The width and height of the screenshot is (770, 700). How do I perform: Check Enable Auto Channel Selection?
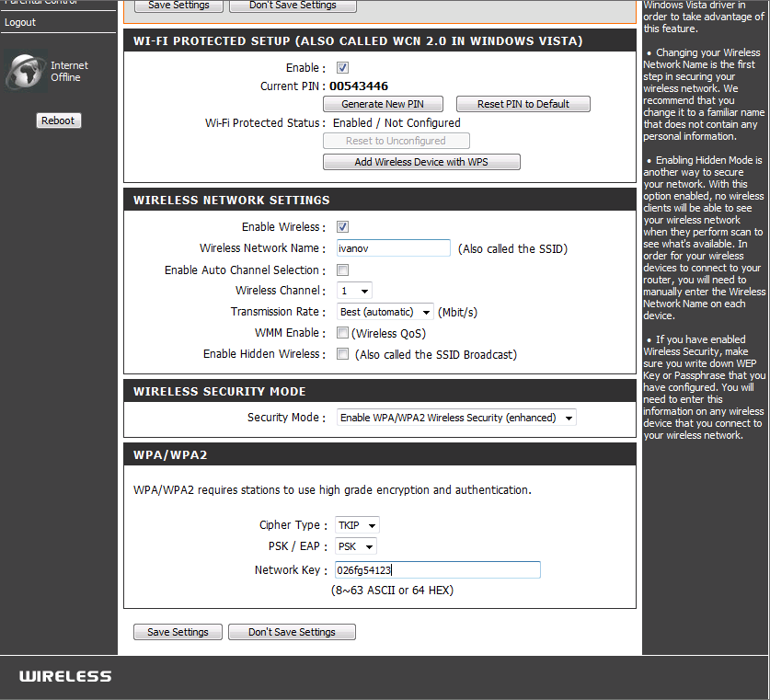click(342, 270)
